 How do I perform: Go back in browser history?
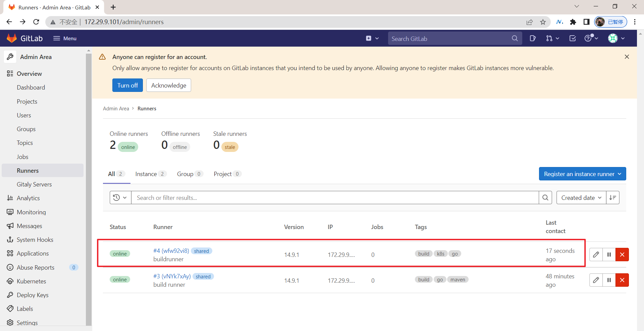[x=9, y=22]
